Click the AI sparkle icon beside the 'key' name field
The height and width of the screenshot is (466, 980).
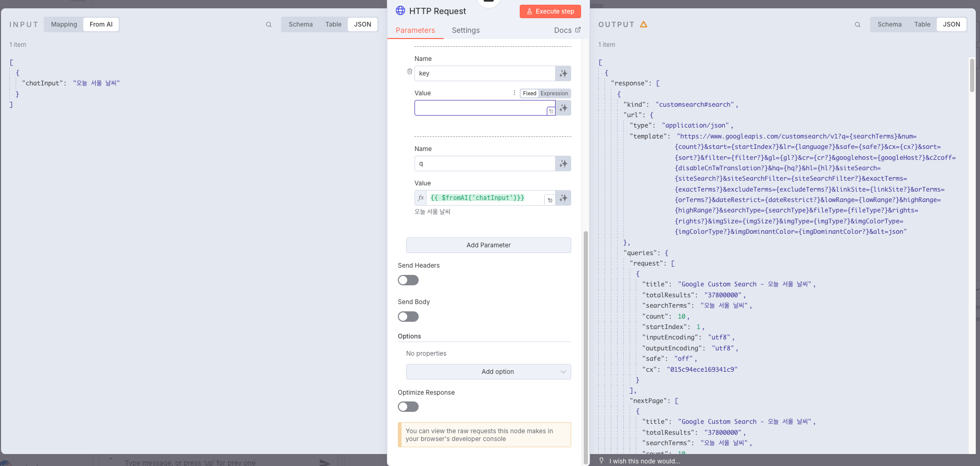(563, 73)
